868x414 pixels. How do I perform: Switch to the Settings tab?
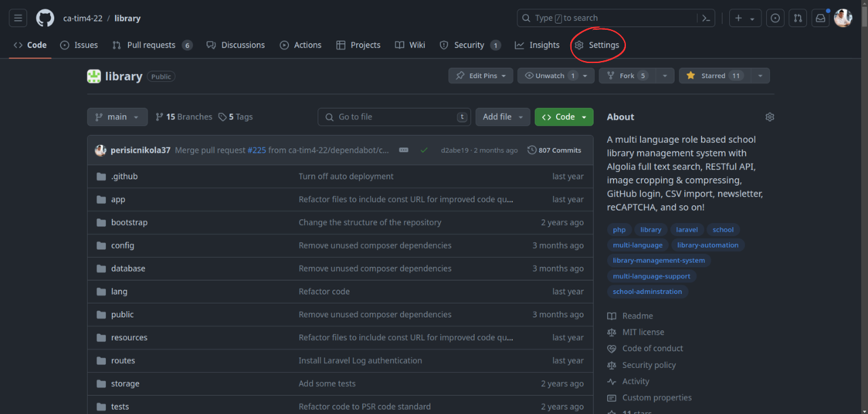click(597, 45)
